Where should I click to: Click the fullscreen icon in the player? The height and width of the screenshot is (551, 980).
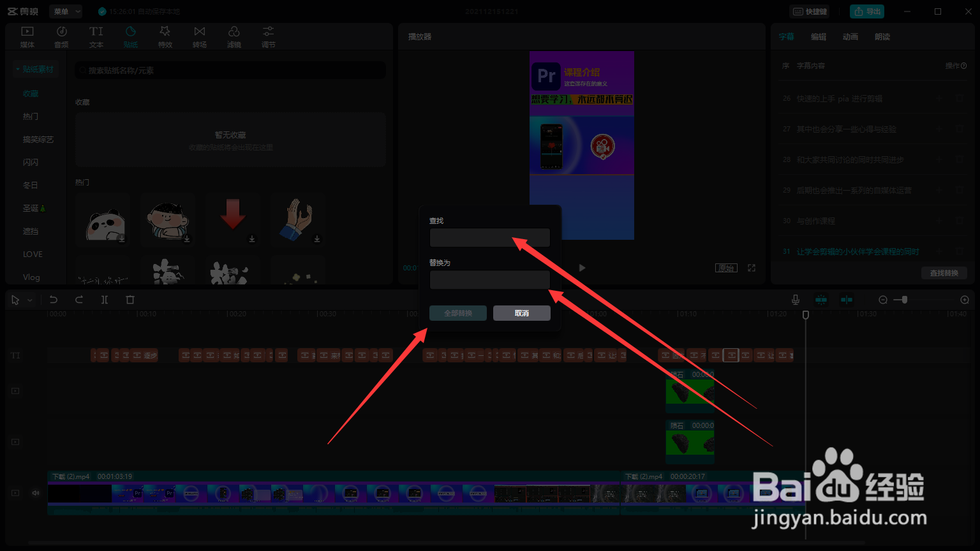click(x=752, y=268)
